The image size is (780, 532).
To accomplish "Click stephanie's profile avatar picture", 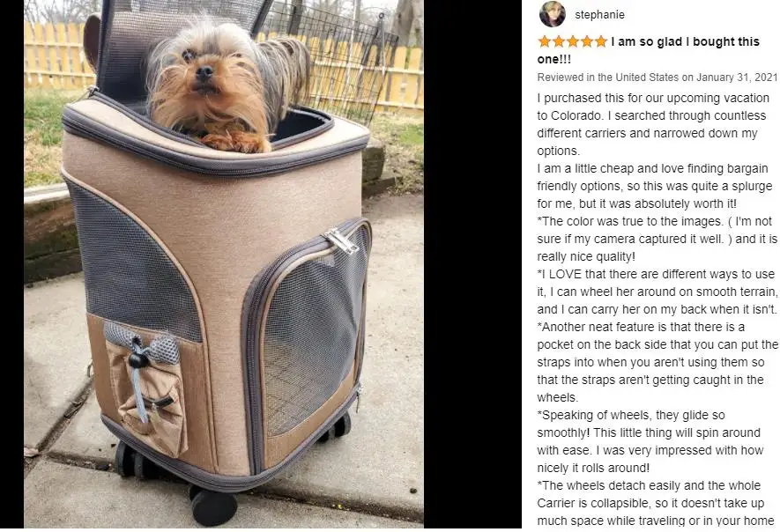I will [552, 14].
